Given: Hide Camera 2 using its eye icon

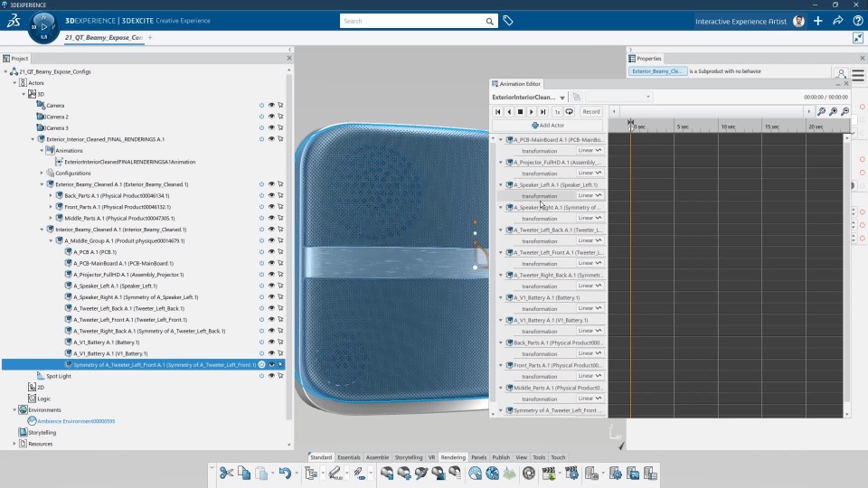Looking at the screenshot, I should pyautogui.click(x=271, y=117).
